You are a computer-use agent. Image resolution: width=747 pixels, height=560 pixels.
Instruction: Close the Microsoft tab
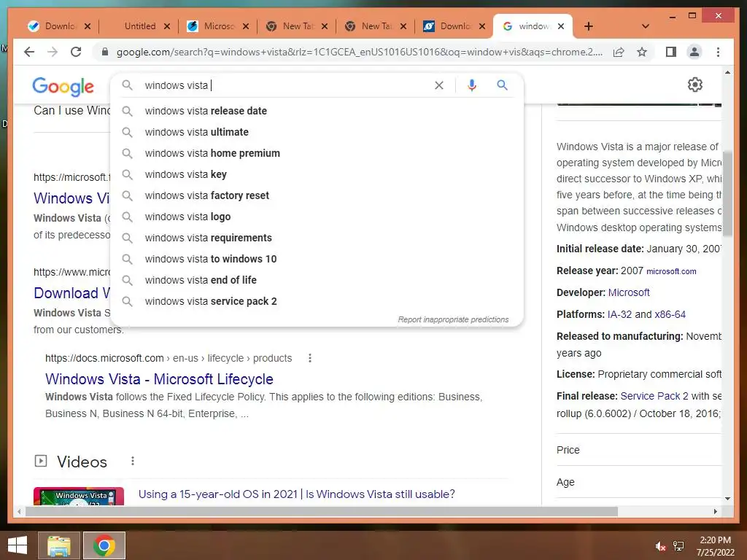coord(246,26)
